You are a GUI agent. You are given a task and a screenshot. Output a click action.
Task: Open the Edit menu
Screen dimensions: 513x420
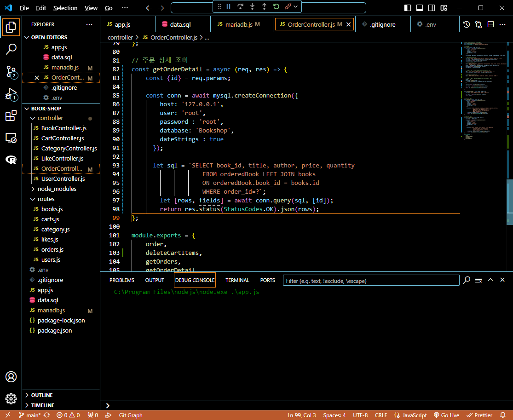click(x=41, y=8)
